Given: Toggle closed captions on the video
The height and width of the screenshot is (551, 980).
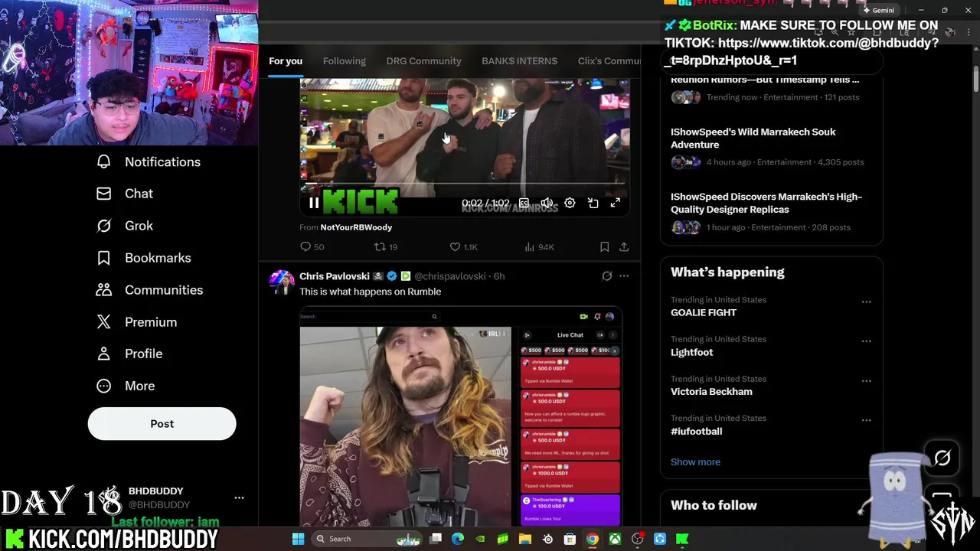Looking at the screenshot, I should [x=524, y=204].
